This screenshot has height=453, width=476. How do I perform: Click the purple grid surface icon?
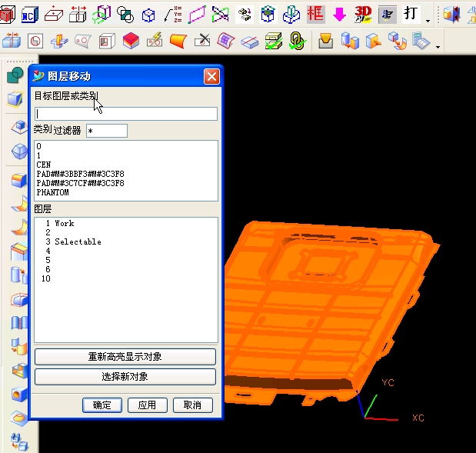pyautogui.click(x=226, y=41)
